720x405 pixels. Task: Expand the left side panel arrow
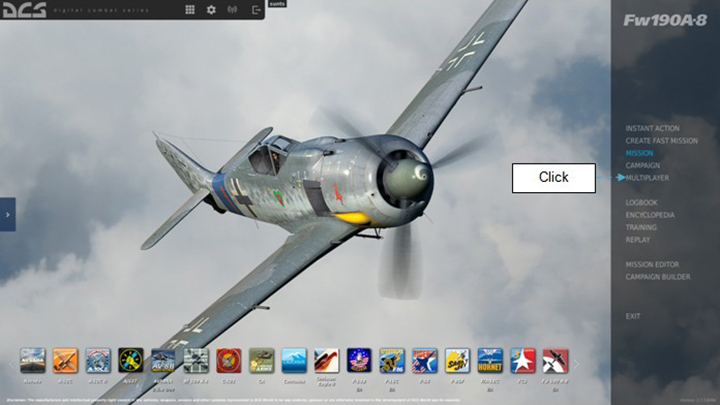pyautogui.click(x=7, y=214)
